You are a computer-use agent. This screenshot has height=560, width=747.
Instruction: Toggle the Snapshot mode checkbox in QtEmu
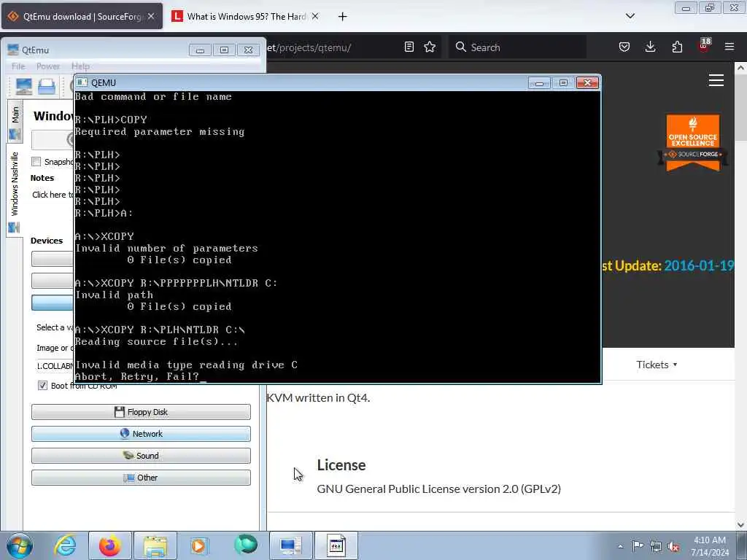36,161
